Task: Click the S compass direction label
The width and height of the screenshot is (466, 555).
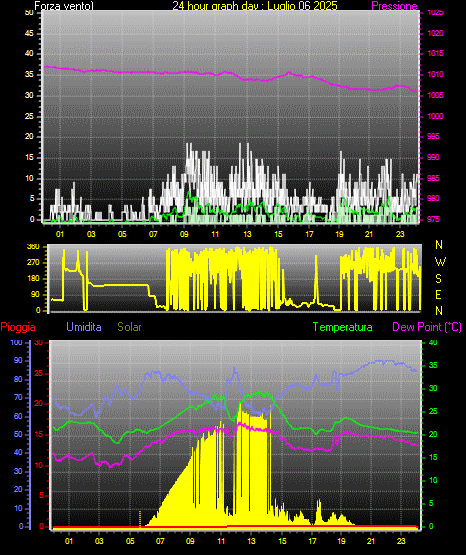Action: tap(438, 279)
